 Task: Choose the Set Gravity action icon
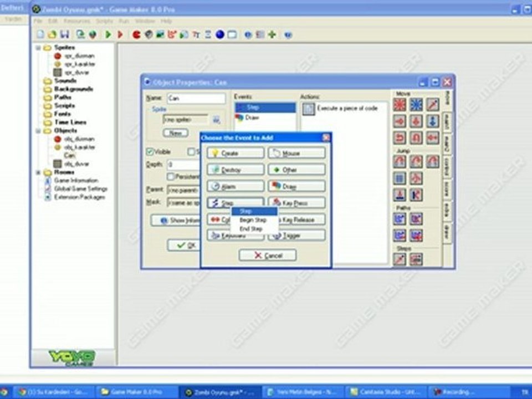(x=433, y=121)
